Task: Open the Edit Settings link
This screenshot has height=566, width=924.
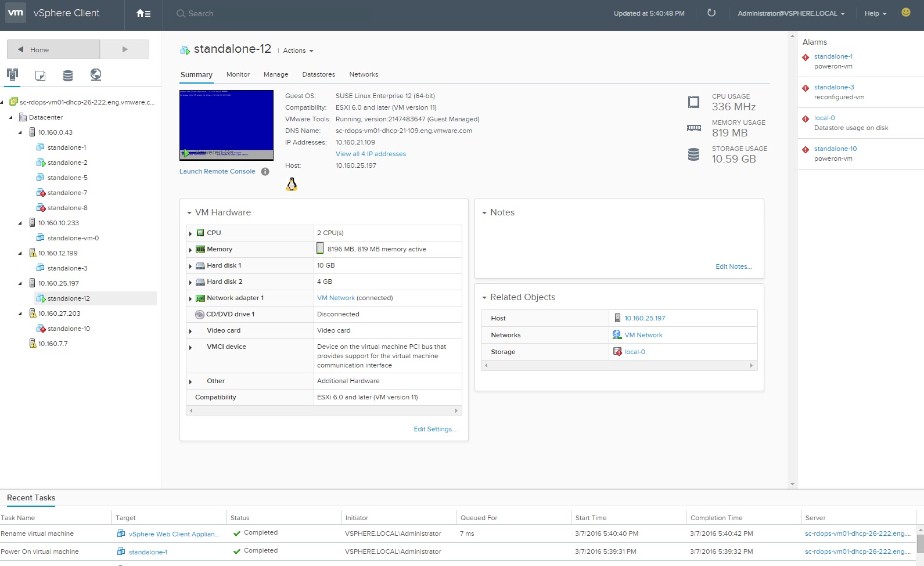Action: [x=435, y=429]
